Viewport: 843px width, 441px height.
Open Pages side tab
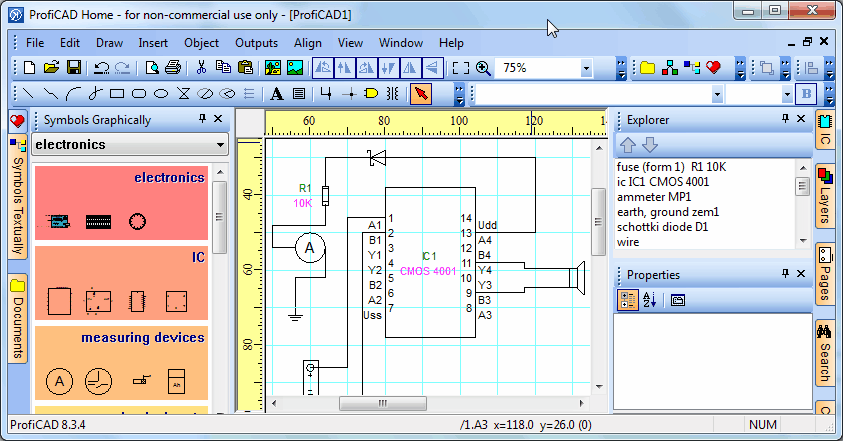coord(824,274)
